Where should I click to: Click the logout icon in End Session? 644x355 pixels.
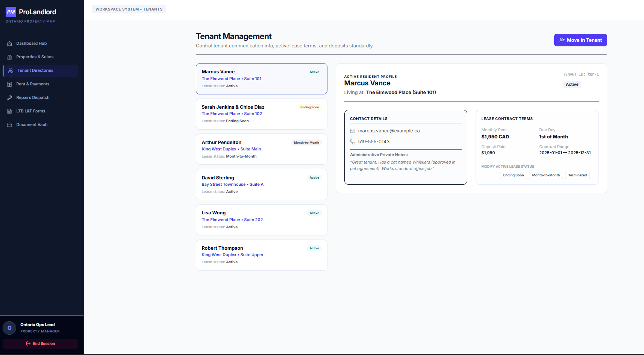point(28,344)
